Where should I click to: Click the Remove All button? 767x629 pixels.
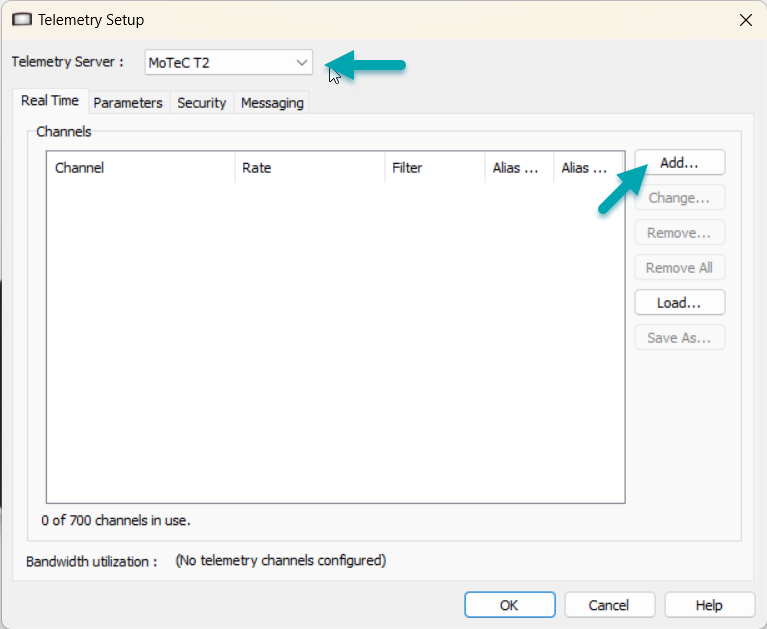click(x=679, y=268)
